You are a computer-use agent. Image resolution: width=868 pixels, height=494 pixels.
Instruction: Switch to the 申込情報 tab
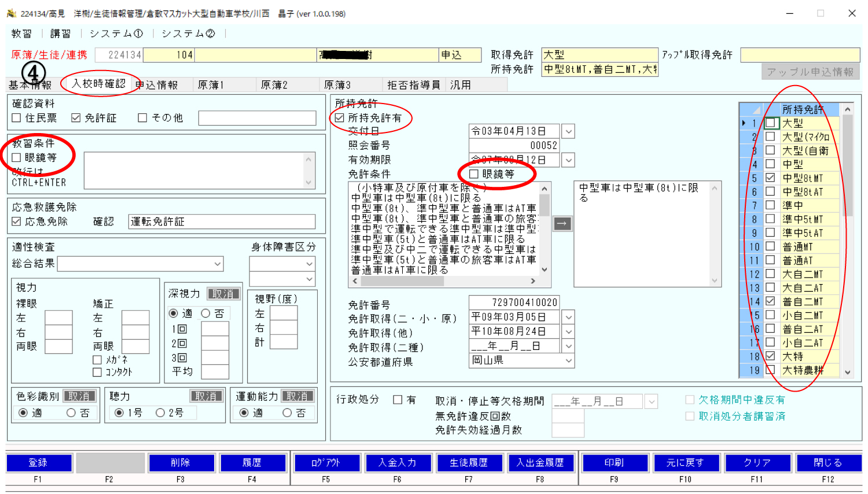(x=157, y=85)
